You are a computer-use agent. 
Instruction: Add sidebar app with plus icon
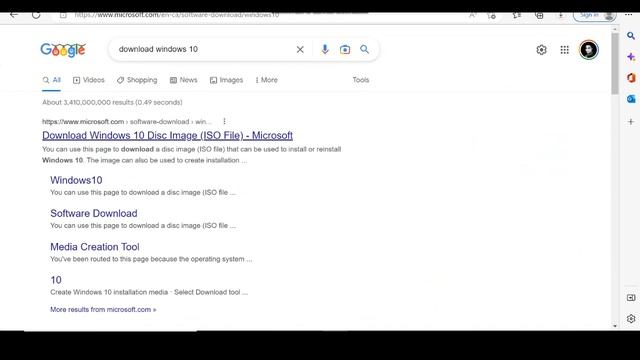(631, 122)
